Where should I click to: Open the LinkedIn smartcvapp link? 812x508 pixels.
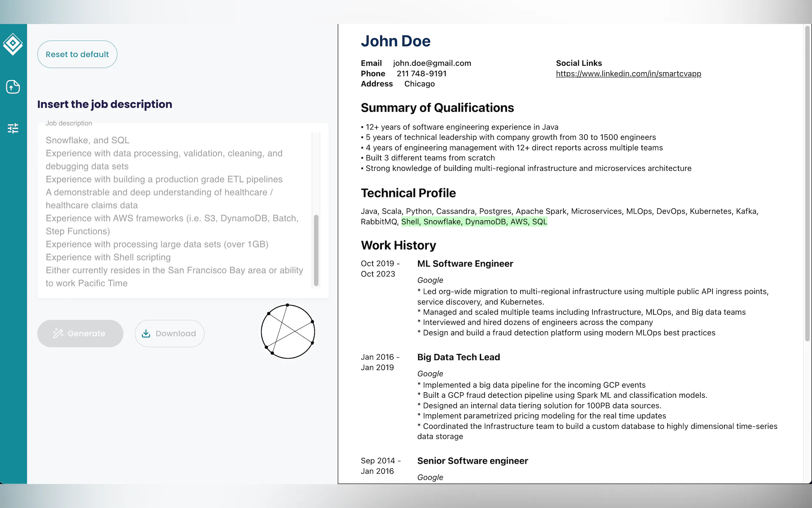pyautogui.click(x=628, y=74)
